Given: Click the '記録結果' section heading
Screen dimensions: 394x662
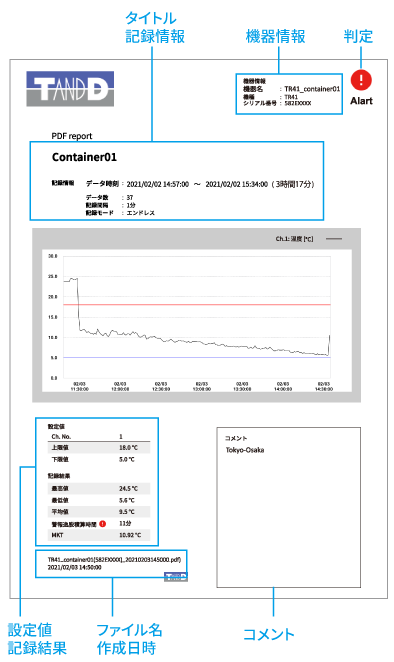Looking at the screenshot, I should pyautogui.click(x=59, y=476).
